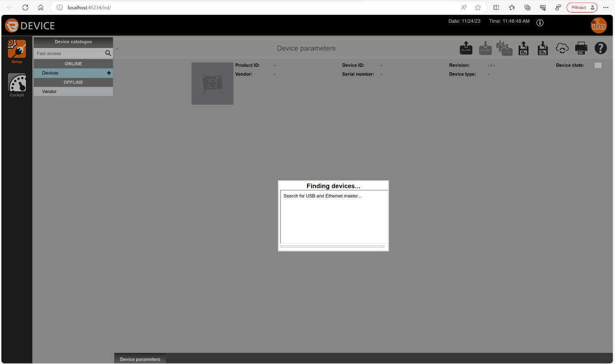This screenshot has width=615, height=364.
Task: Click the cloud sync refresh icon
Action: (x=562, y=48)
